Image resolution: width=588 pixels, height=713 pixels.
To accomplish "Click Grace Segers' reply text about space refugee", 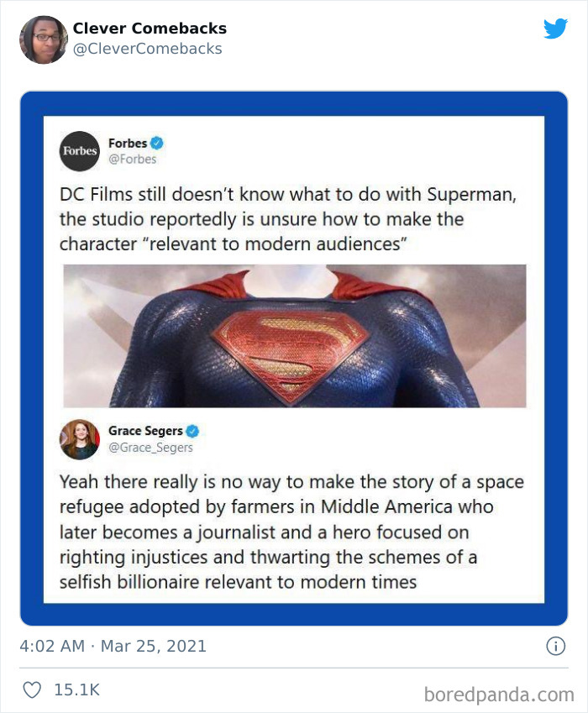I will (x=291, y=532).
